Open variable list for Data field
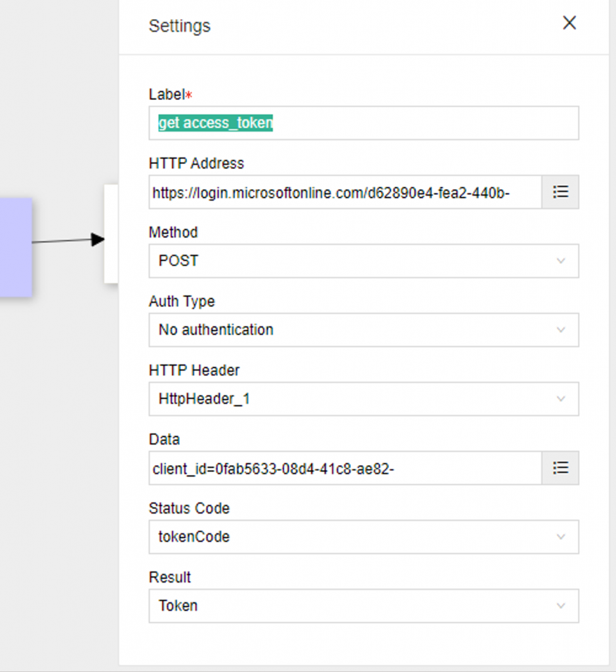 (x=560, y=467)
